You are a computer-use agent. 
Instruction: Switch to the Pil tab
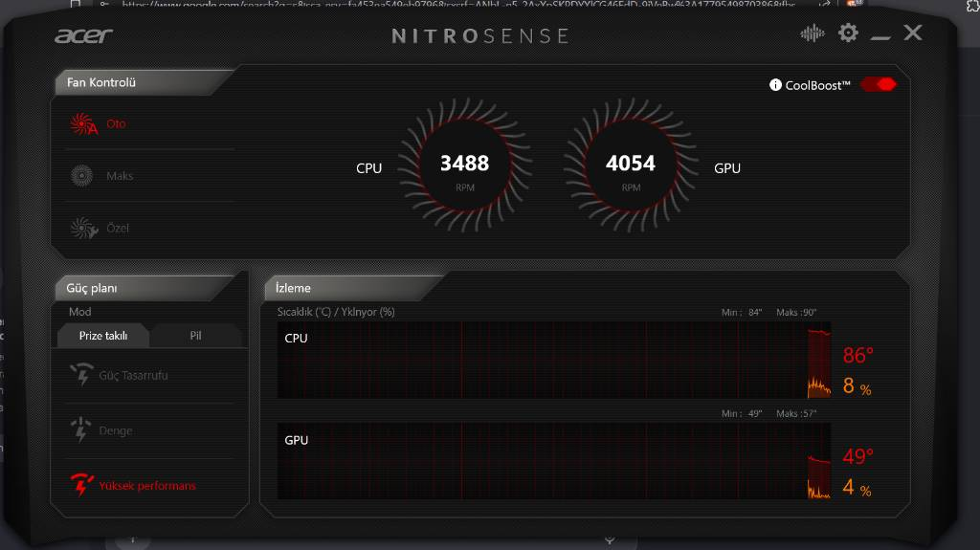pyautogui.click(x=195, y=336)
